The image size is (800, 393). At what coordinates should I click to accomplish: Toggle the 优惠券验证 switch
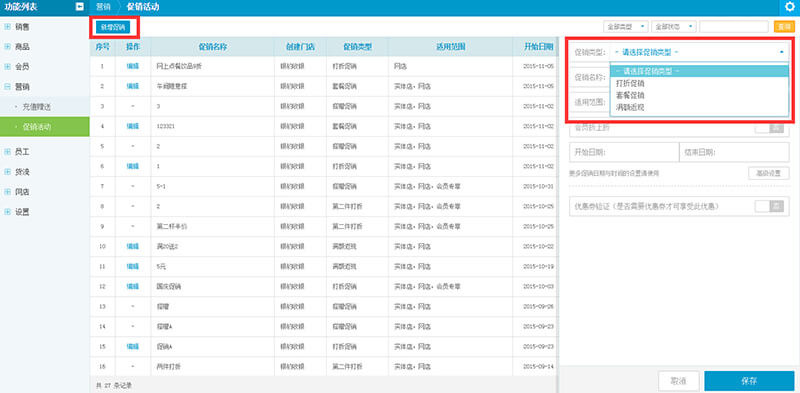(769, 206)
